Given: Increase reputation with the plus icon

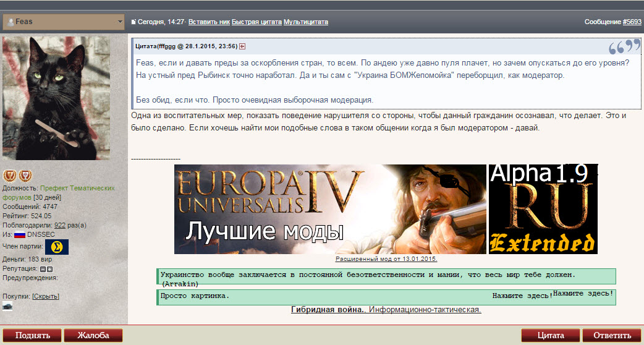Looking at the screenshot, I should coord(49,269).
